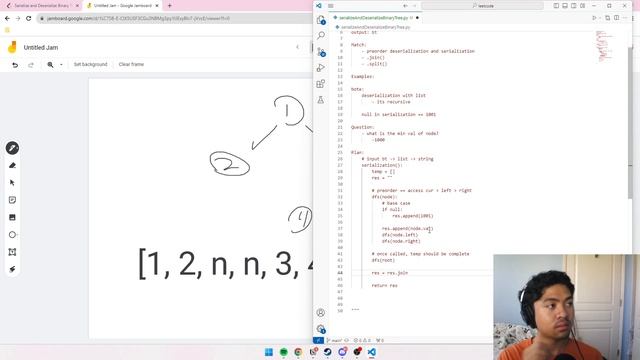Choose the Select arrow tool in Jamboard
640x360 pixels.
(12, 182)
